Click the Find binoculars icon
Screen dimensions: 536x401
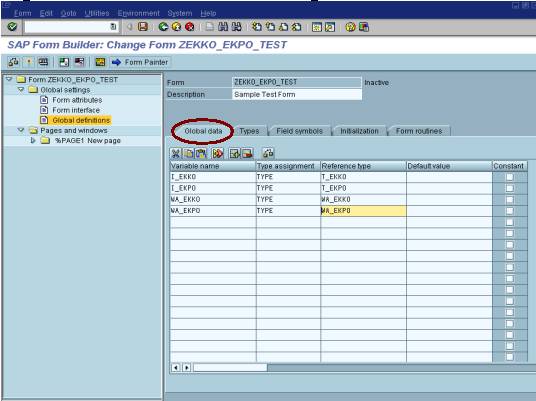pyautogui.click(x=223, y=27)
